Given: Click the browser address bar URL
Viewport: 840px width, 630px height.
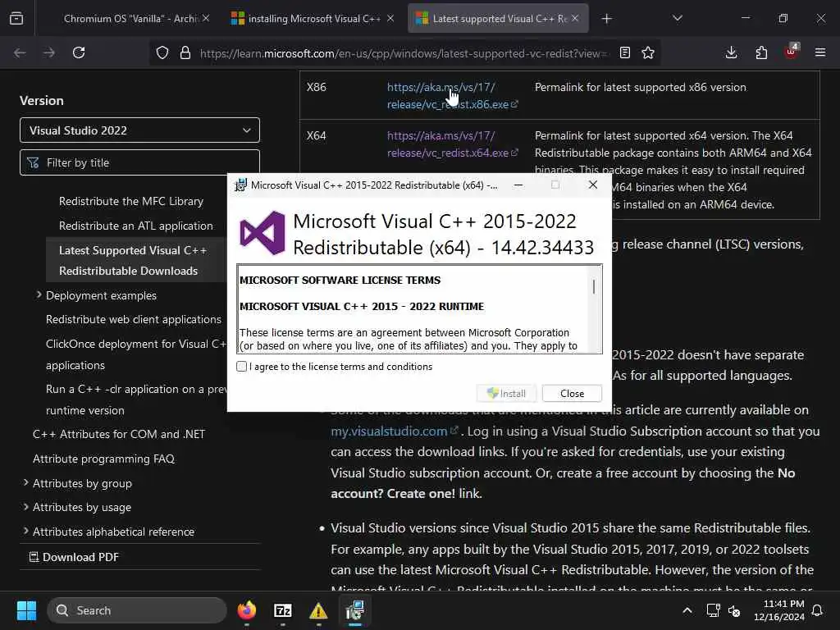Looking at the screenshot, I should (x=403, y=53).
